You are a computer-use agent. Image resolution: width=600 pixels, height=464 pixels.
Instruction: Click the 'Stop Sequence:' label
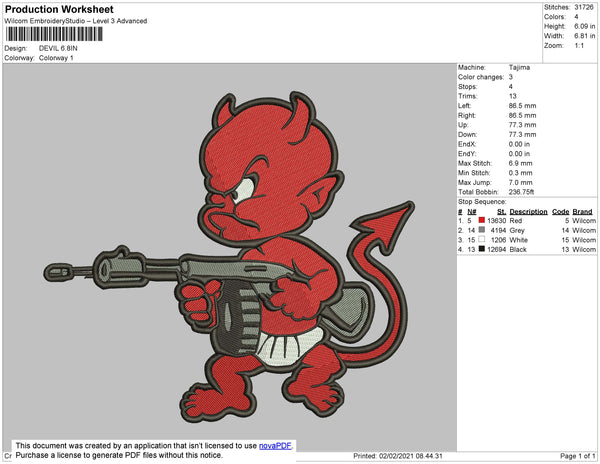pyautogui.click(x=482, y=202)
